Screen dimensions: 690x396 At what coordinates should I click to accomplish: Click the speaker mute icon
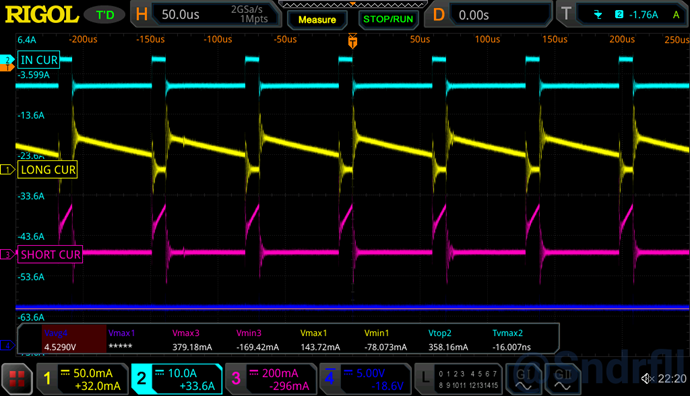(x=647, y=378)
